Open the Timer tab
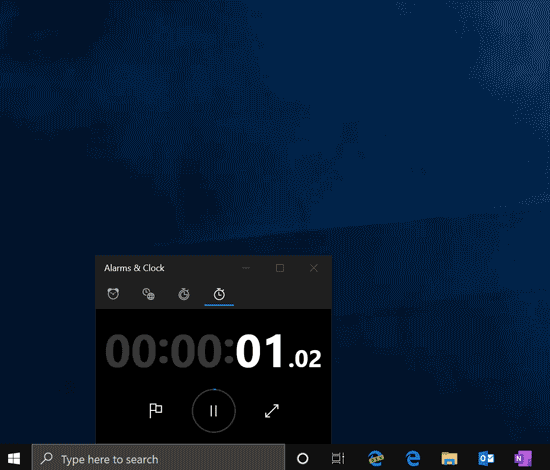This screenshot has width=550, height=470. coord(184,294)
